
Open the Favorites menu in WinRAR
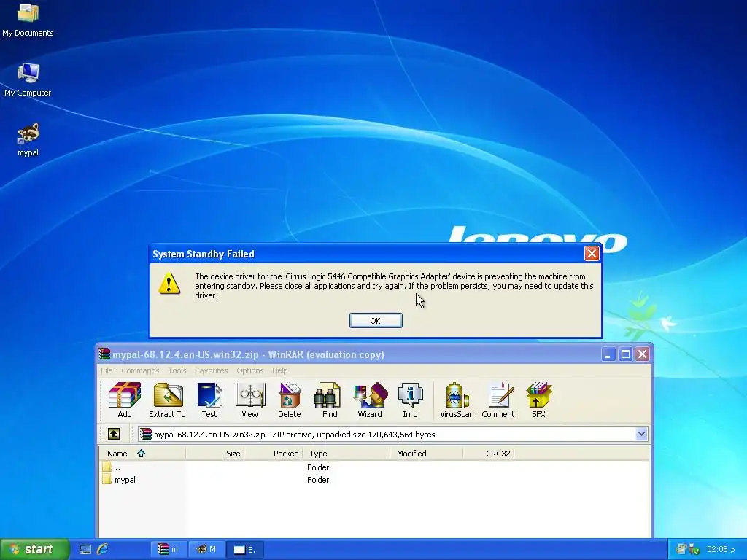click(211, 370)
